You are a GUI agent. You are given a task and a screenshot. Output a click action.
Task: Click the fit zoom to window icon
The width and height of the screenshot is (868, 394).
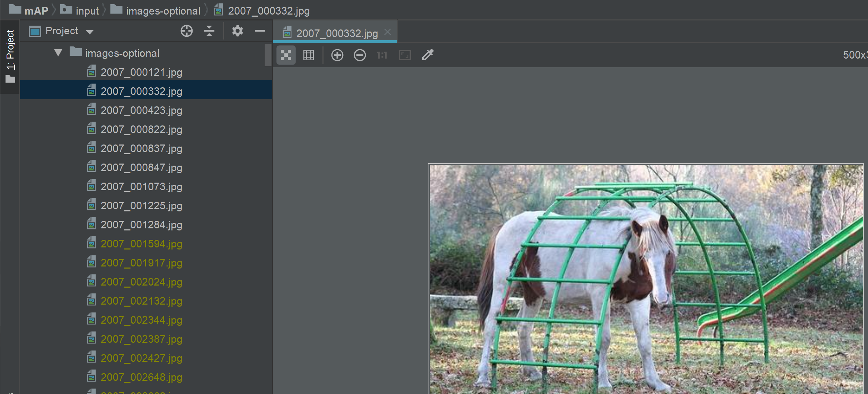click(x=405, y=55)
